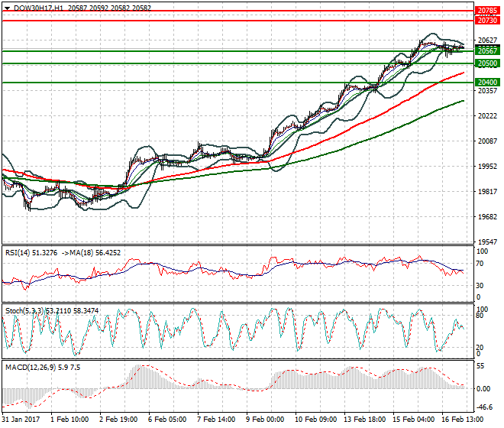Select the red 20730 horizontal resistance line

coord(237,21)
